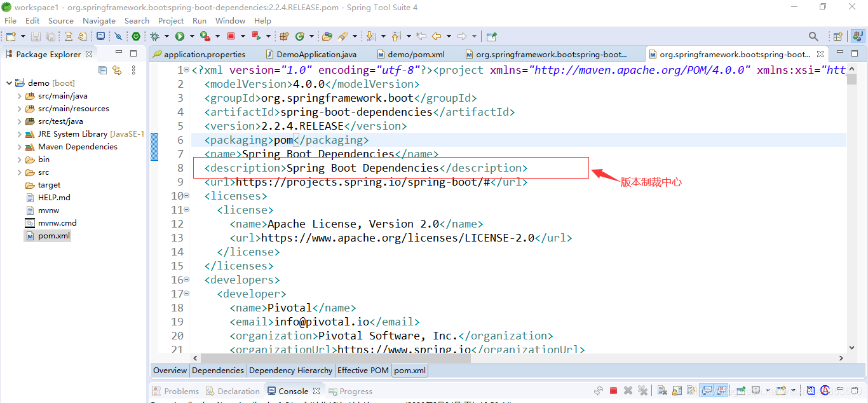The height and width of the screenshot is (403, 868).
Task: Collapse the demo project node
Action: [9, 83]
